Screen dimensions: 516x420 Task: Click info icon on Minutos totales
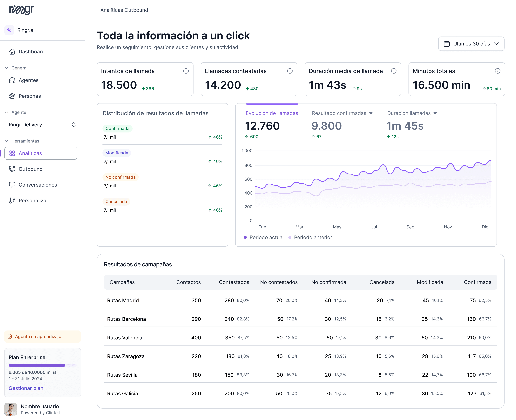[498, 71]
